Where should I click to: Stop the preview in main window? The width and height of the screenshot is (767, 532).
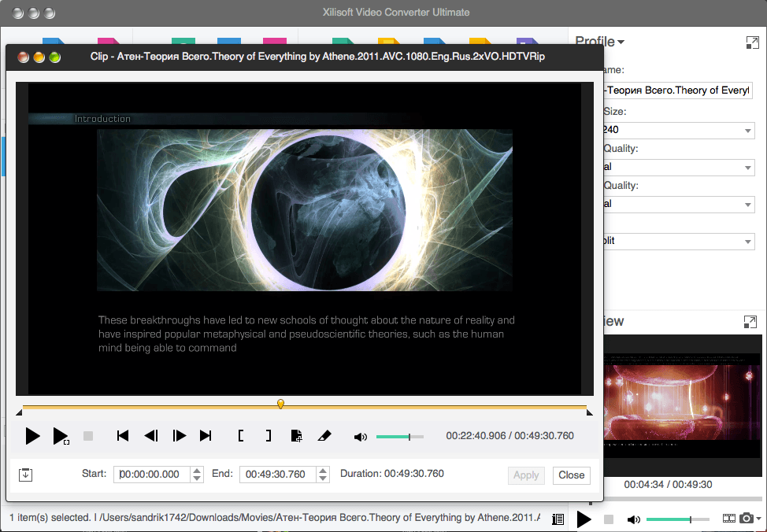[609, 519]
